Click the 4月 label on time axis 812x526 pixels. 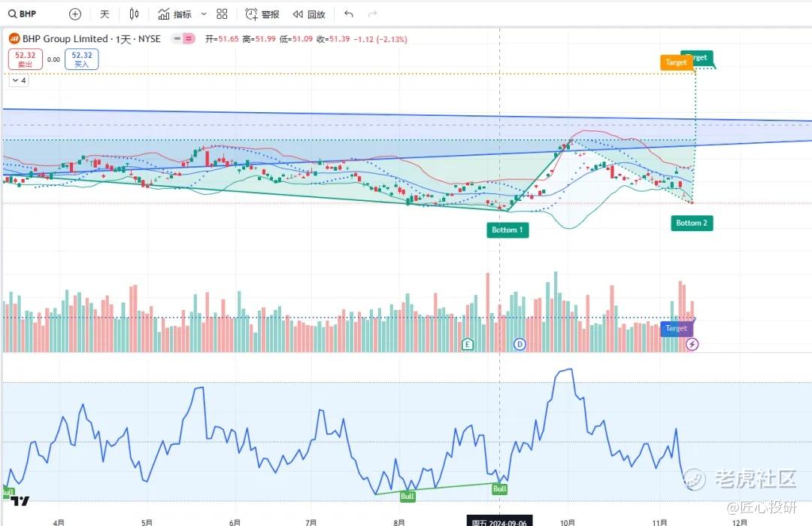[x=59, y=521]
